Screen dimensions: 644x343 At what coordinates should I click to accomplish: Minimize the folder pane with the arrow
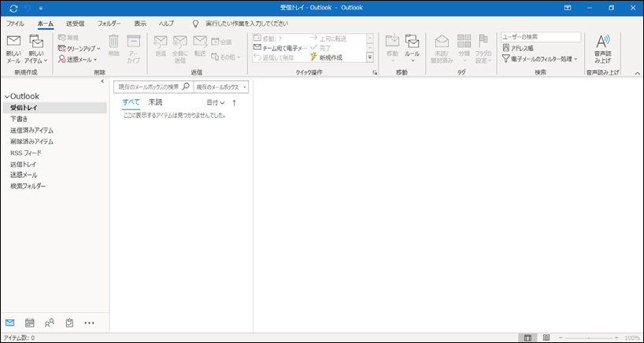pos(102,81)
